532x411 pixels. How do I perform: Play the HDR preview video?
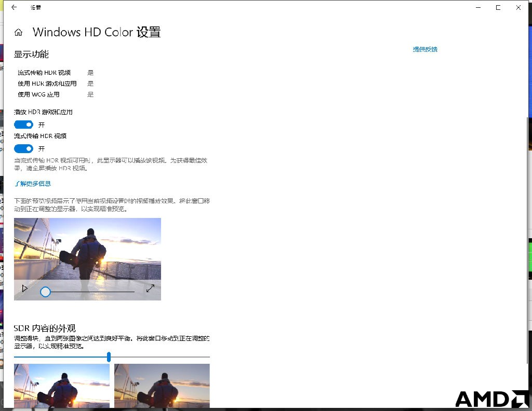coord(24,289)
